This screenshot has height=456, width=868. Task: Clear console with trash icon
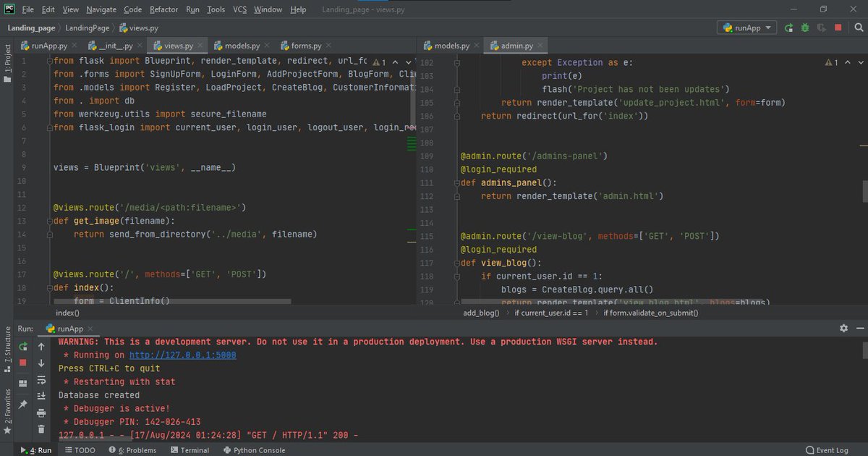pos(41,428)
